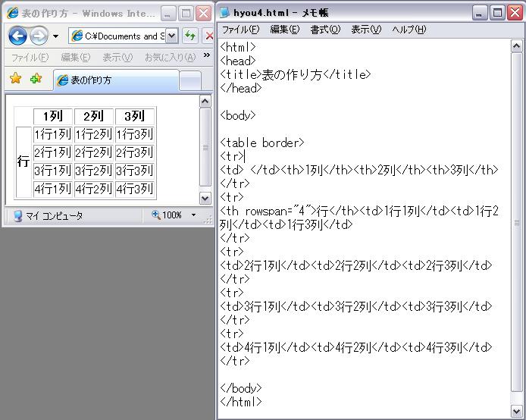Click the <table border> line in Notepad
Screen dimensions: 526x420
coord(262,143)
